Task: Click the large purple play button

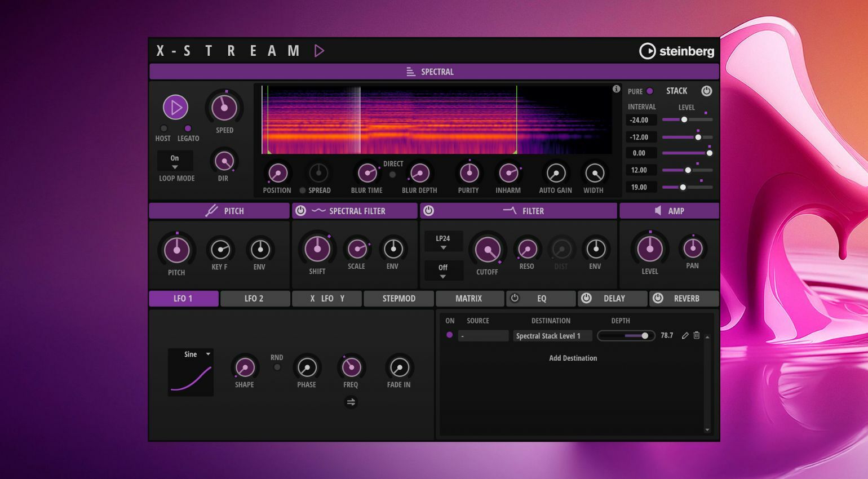Action: pyautogui.click(x=175, y=107)
